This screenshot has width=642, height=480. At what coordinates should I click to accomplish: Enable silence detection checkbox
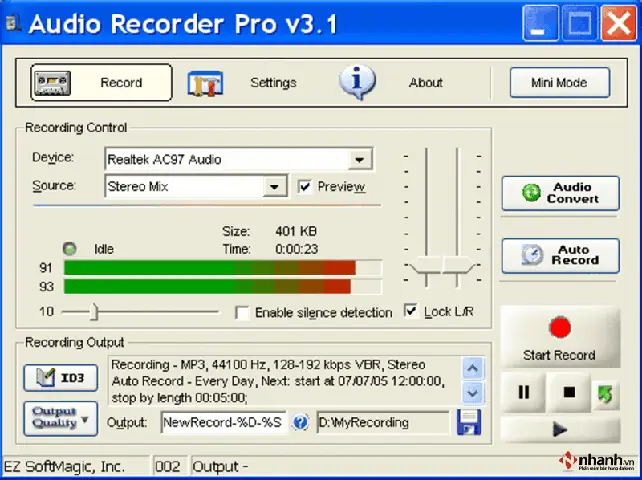click(242, 313)
